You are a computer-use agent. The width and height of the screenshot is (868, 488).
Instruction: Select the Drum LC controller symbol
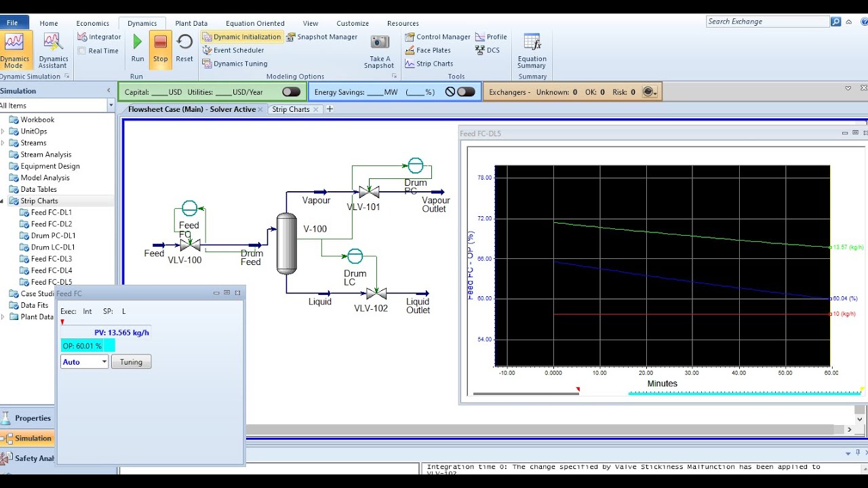(x=355, y=256)
